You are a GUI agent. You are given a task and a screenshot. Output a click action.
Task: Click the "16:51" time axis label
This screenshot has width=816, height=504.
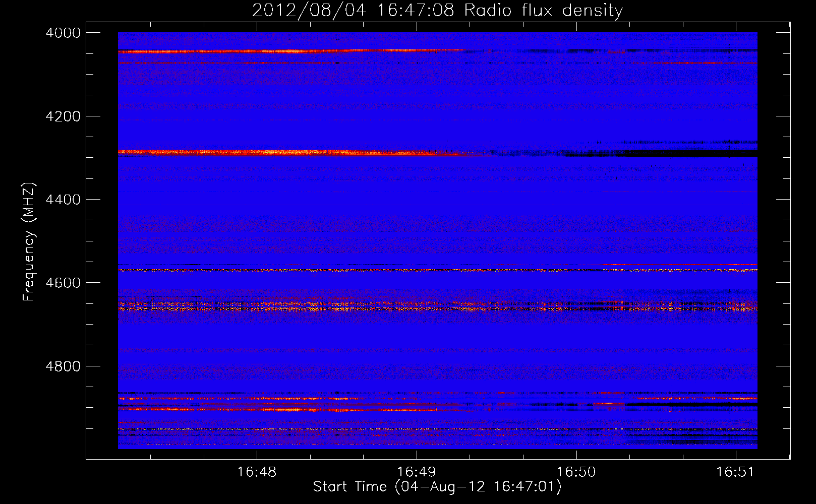click(x=735, y=472)
